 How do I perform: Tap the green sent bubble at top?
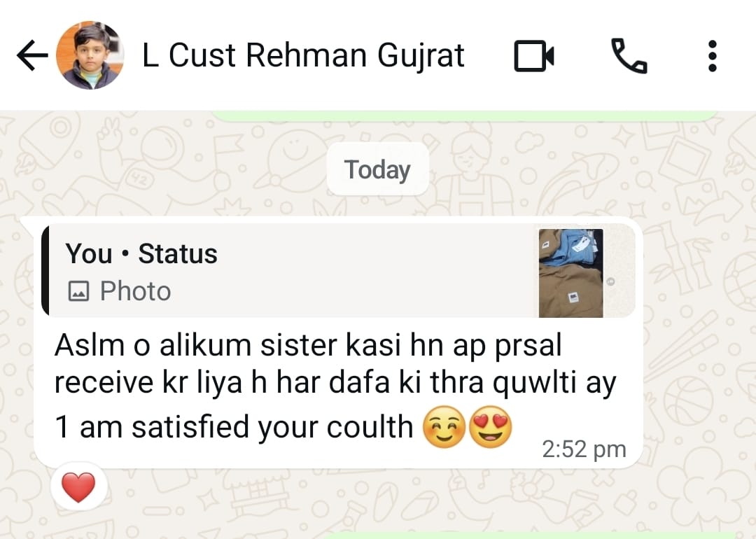coord(465,115)
